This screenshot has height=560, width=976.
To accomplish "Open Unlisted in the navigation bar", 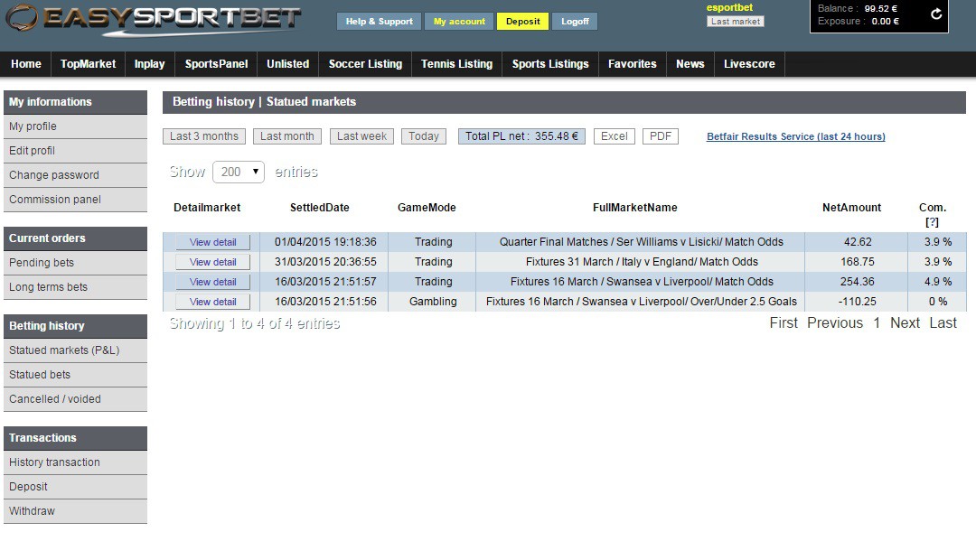I will point(287,64).
